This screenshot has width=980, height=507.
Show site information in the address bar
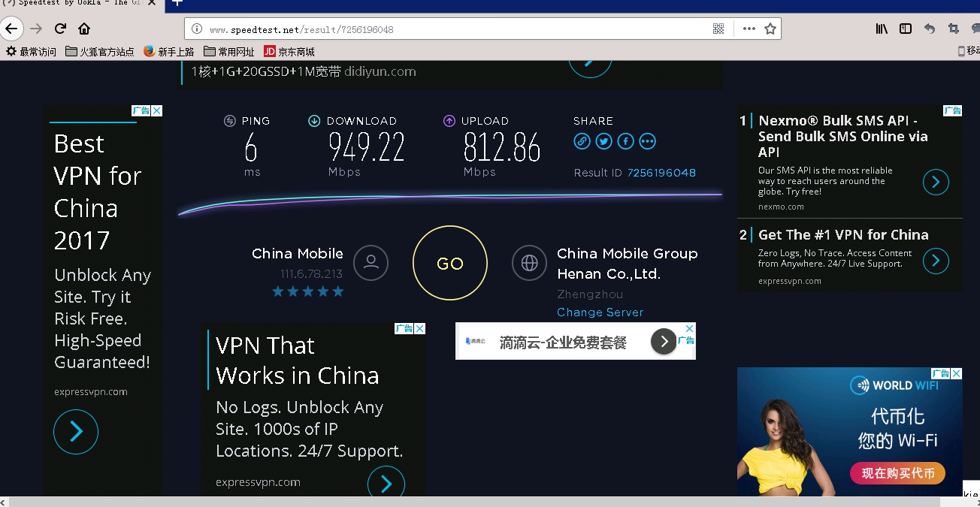(x=197, y=29)
